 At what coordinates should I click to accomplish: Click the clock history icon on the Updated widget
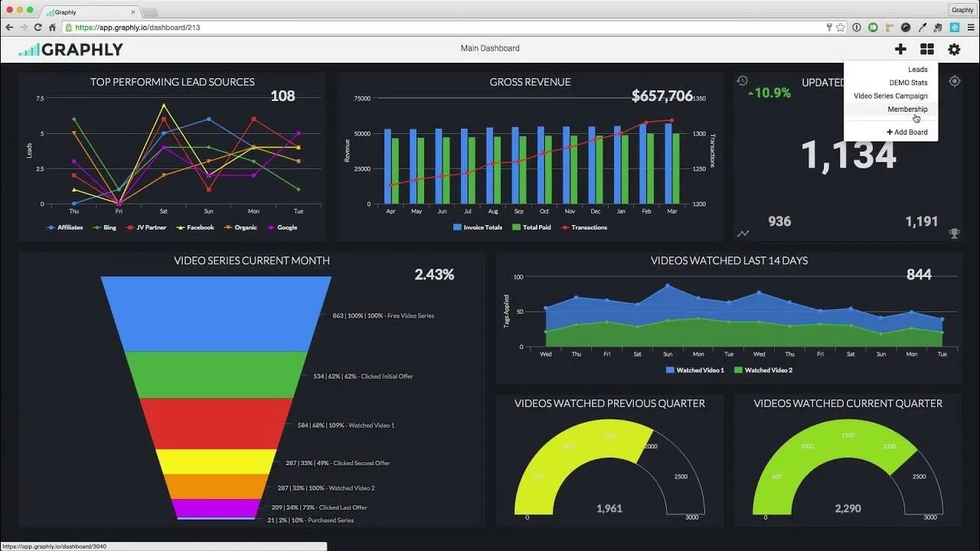742,80
